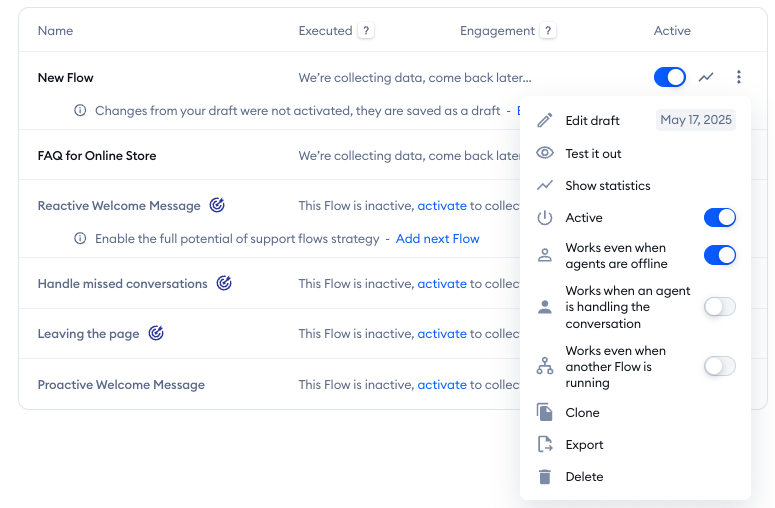This screenshot has height=508, width=775.
Task: Select Clone from the context menu
Action: (x=582, y=413)
